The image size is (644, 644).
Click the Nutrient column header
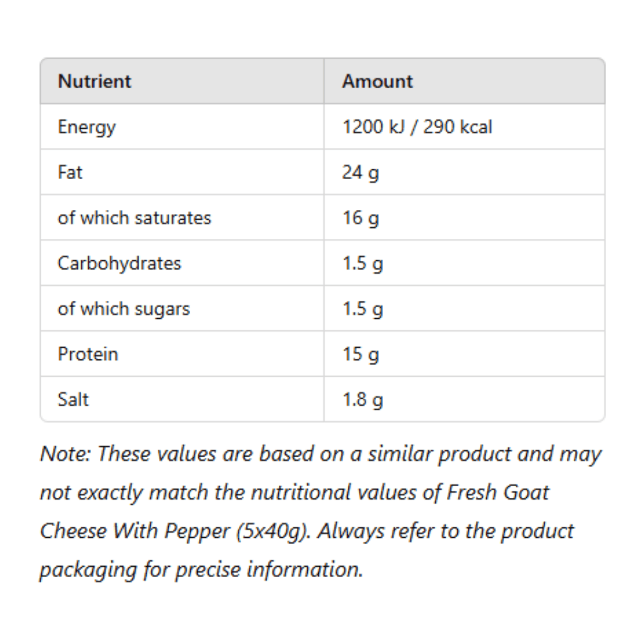[x=95, y=81]
